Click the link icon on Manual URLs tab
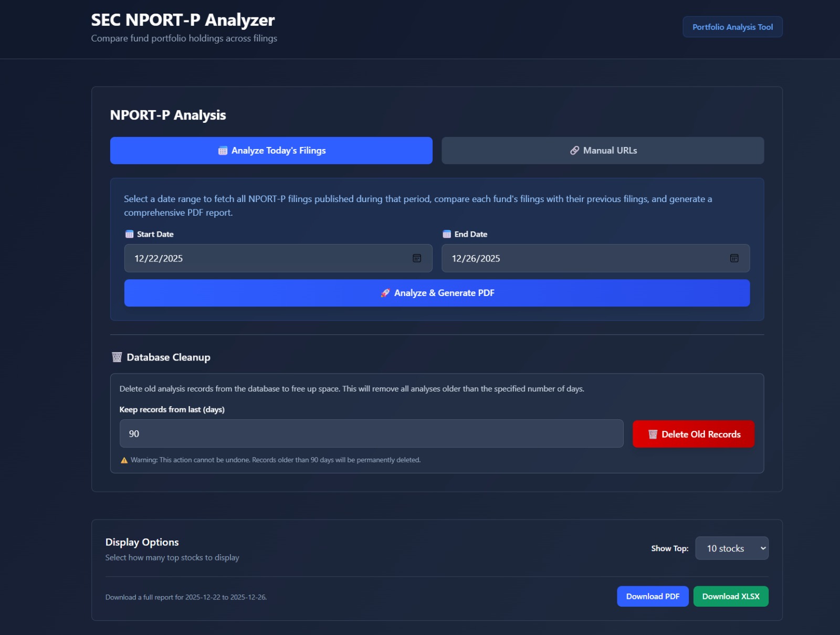Viewport: 840px width, 635px height. [x=573, y=151]
